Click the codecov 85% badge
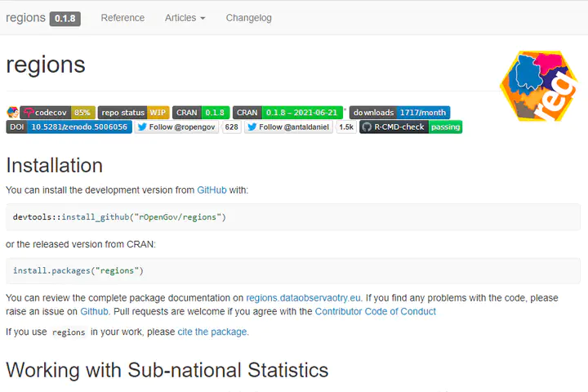Viewport: 588px width, 392px height. (58, 113)
